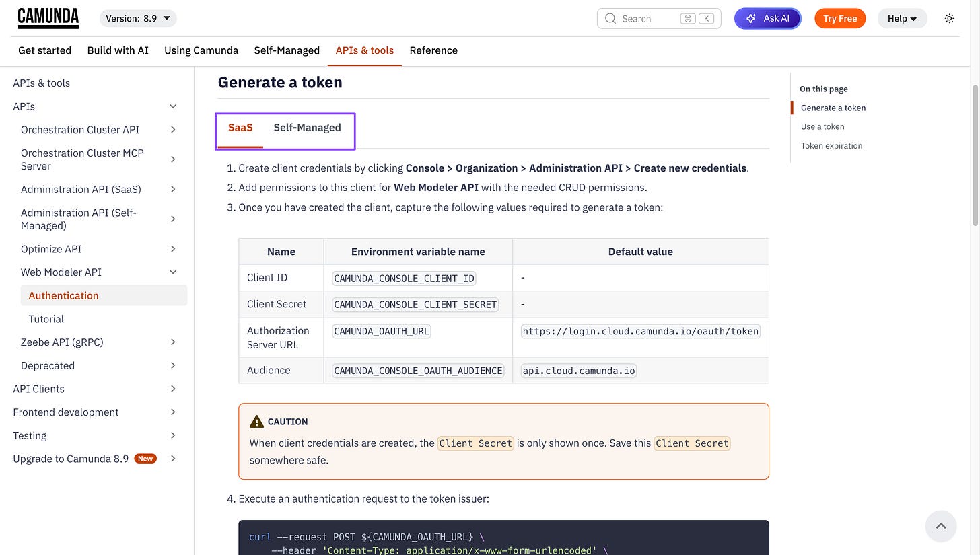The height and width of the screenshot is (555, 980).
Task: Switch to the Self-Managed content tab
Action: pyautogui.click(x=307, y=128)
